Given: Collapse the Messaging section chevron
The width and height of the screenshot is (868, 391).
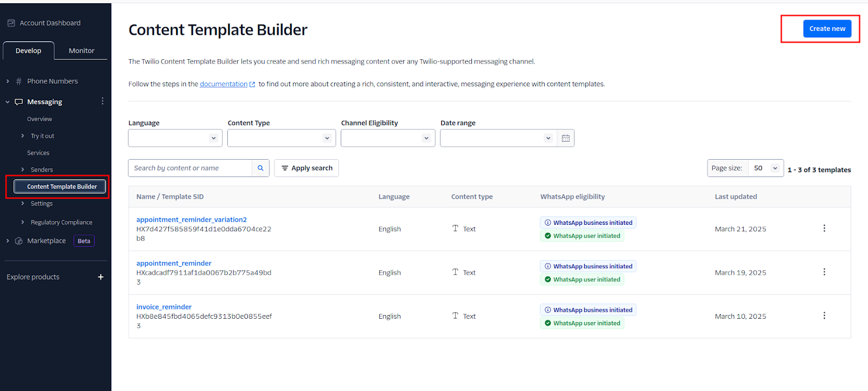Looking at the screenshot, I should pyautogui.click(x=8, y=102).
